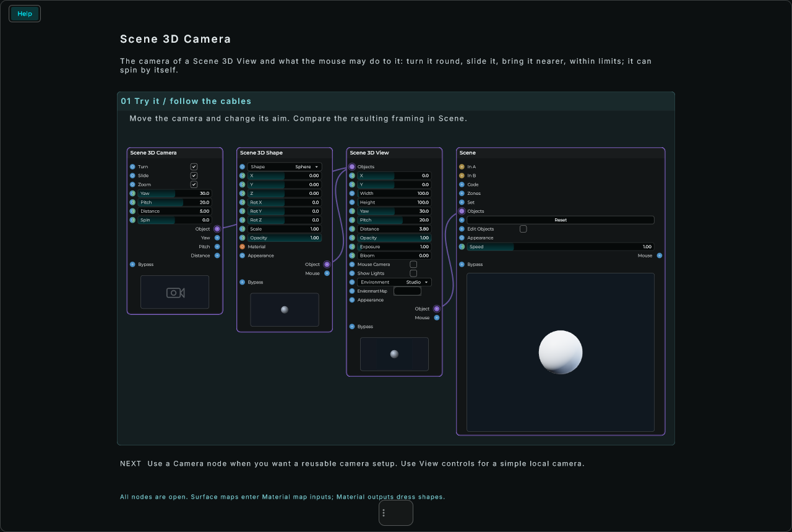Click the Scale slider in Scene 3D Shape
792x532 pixels.
pos(285,229)
